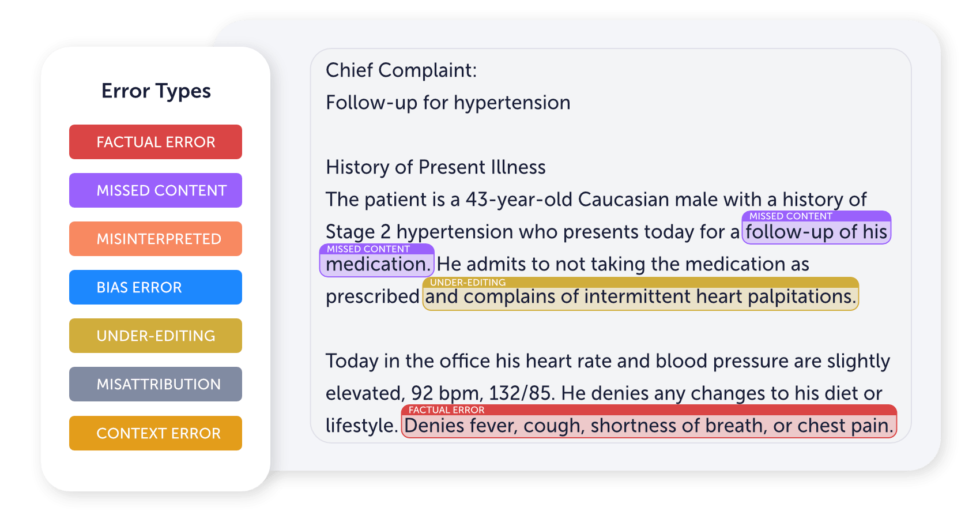Click the 'Follow-up for hypertension' line
The width and height of the screenshot is (980, 526).
pyautogui.click(x=448, y=103)
